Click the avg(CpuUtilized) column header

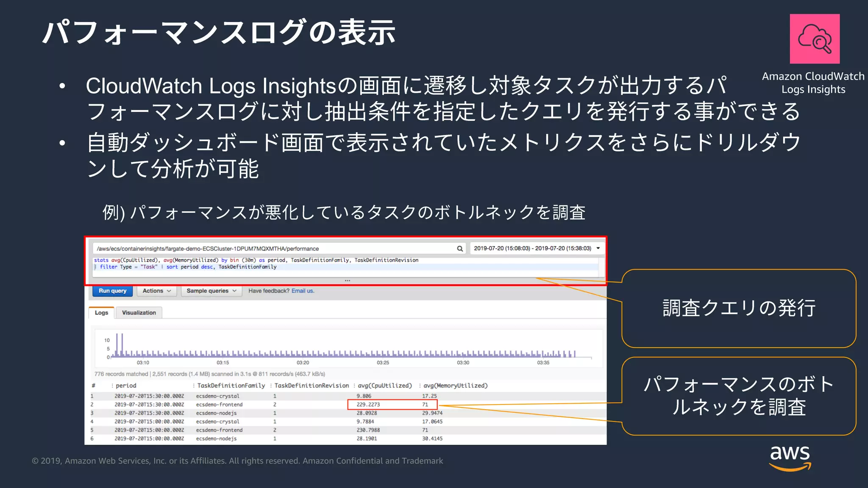pyautogui.click(x=385, y=385)
